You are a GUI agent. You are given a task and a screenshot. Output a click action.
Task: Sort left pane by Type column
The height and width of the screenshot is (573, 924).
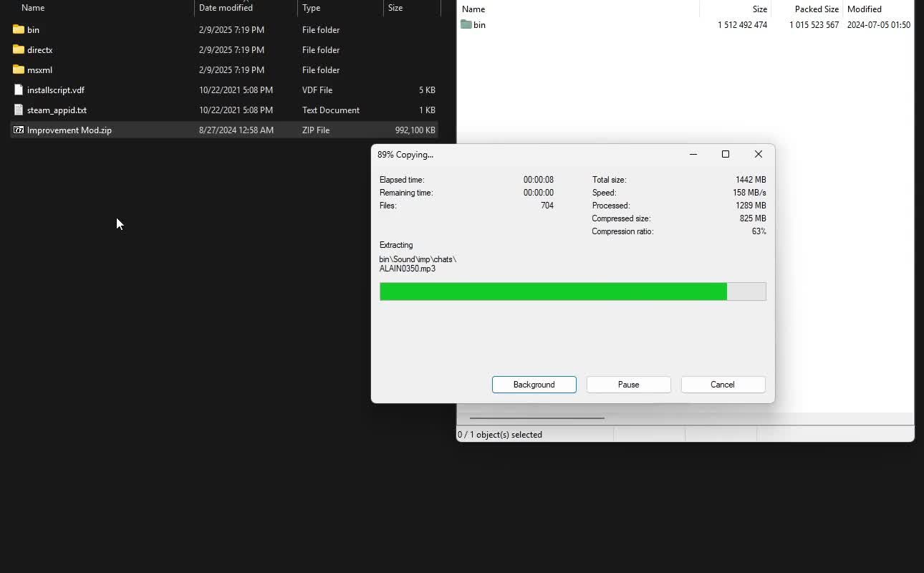tap(311, 7)
